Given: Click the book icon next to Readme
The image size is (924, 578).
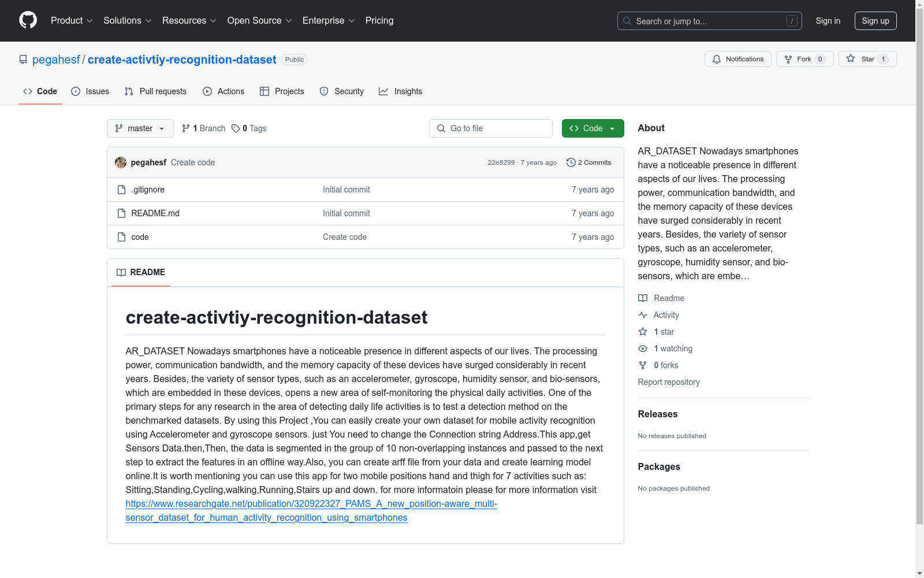Looking at the screenshot, I should tap(643, 298).
